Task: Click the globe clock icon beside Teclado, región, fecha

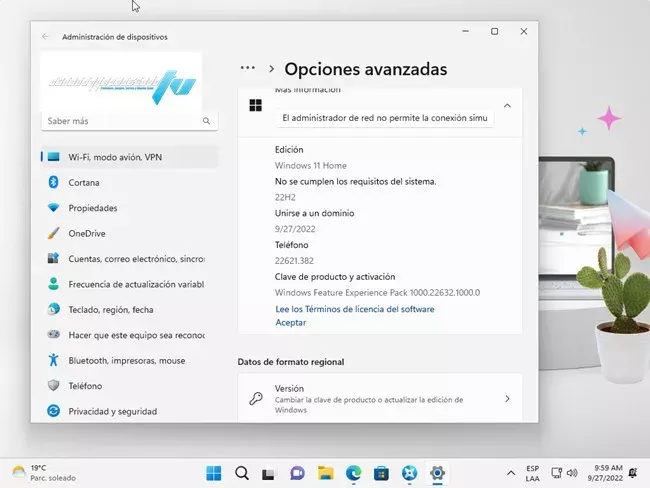Action: [53, 309]
